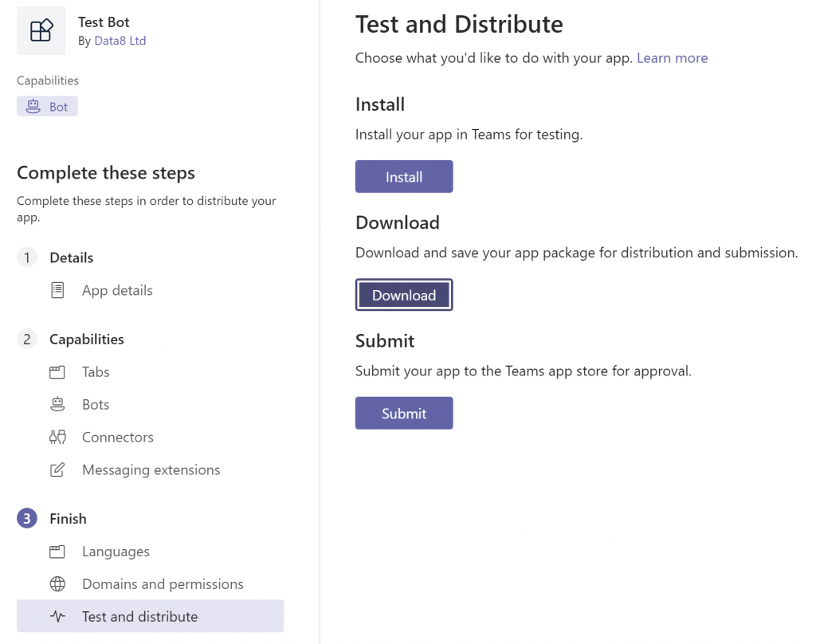Click the step 3 Finish number badge
This screenshot has width=816, height=644.
[27, 519]
